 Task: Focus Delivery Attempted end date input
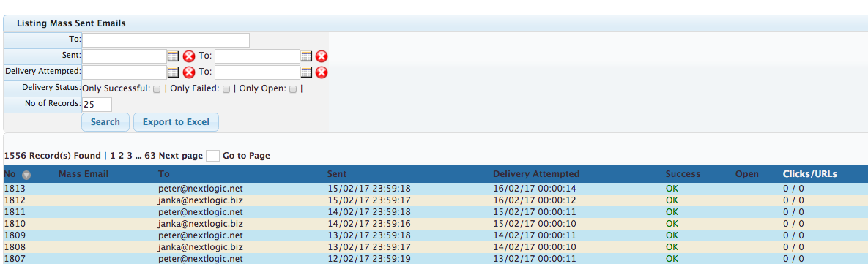(257, 72)
